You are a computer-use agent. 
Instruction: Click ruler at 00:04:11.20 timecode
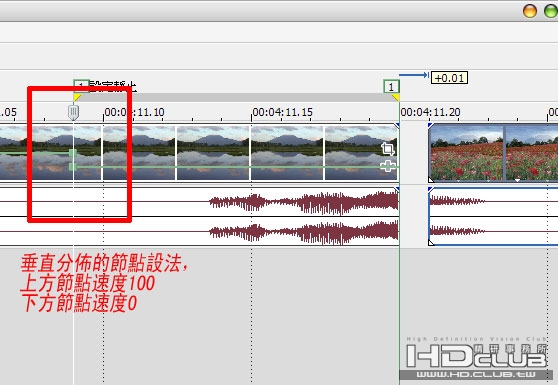(430, 112)
